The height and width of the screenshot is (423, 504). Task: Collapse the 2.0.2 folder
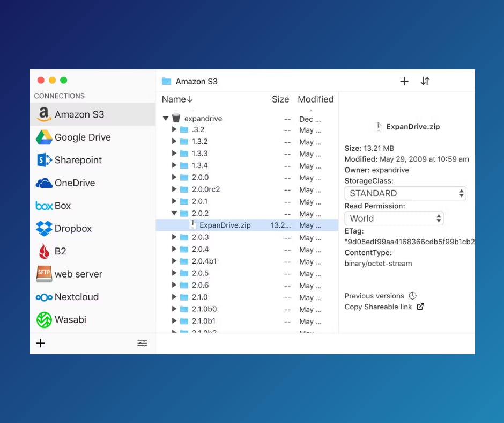point(174,213)
